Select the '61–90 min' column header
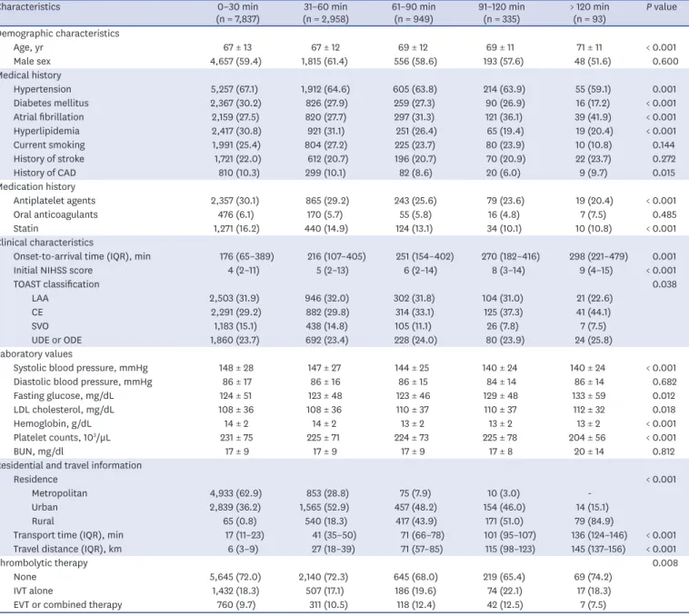Image resolution: width=689 pixels, height=616 pixels. point(414,7)
